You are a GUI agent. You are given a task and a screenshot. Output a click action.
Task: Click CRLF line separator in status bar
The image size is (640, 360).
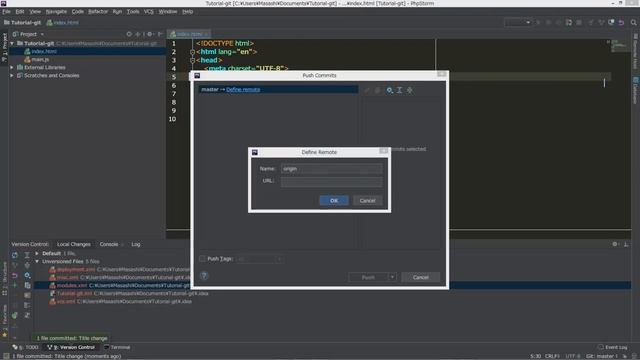click(552, 356)
